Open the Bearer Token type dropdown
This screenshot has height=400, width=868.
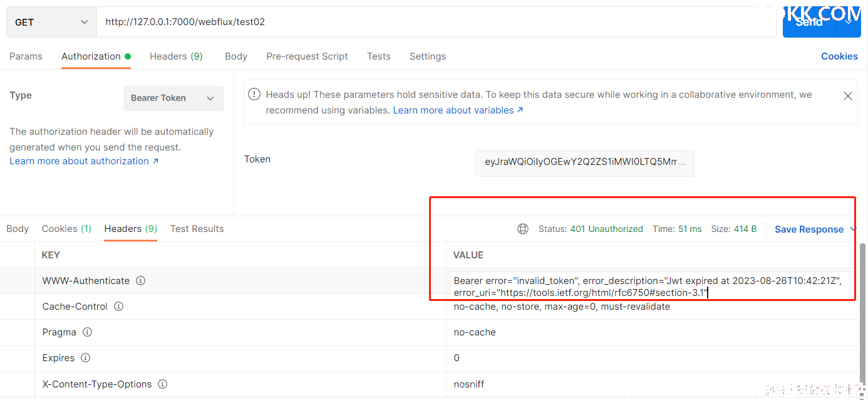click(173, 98)
